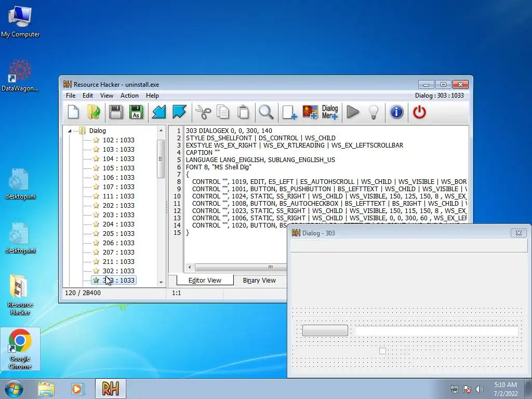Select tree item 204 : 1033
532x399 pixels.
pyautogui.click(x=118, y=224)
